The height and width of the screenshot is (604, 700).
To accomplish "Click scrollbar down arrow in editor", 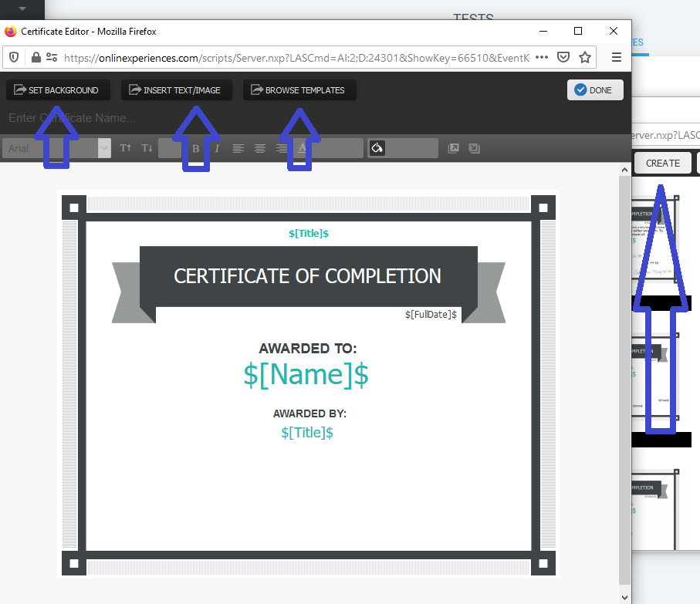I will tap(624, 597).
